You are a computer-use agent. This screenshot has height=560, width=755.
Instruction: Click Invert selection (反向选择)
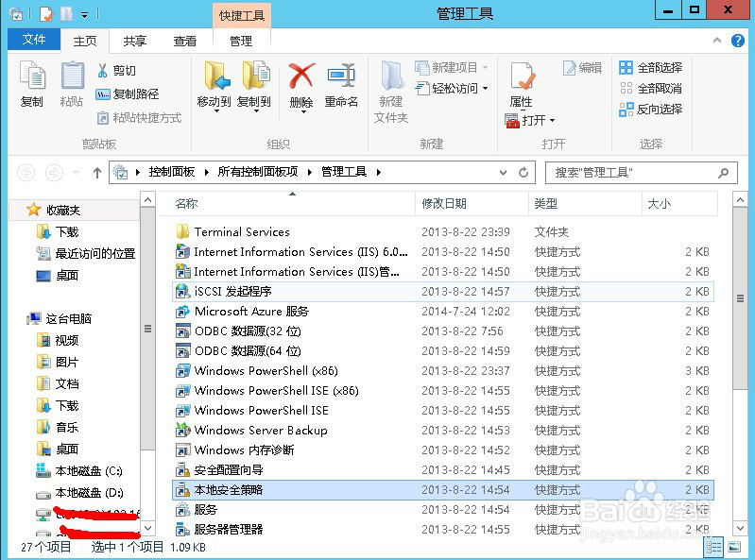tap(650, 110)
